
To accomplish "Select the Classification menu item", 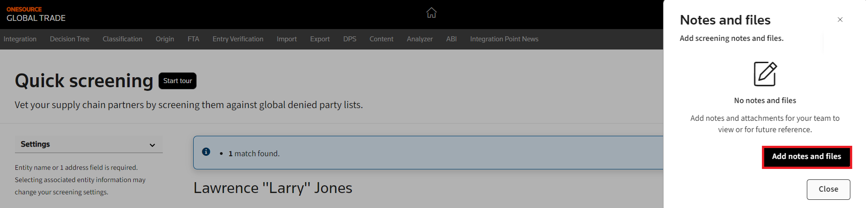I will pyautogui.click(x=122, y=39).
